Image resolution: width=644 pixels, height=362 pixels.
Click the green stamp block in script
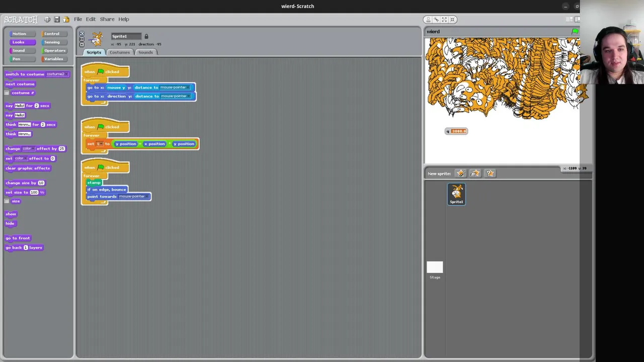(94, 183)
